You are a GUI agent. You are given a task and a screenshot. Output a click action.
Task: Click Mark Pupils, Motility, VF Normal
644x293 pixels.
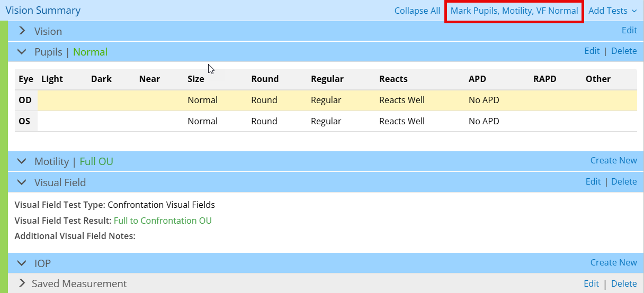click(x=514, y=11)
